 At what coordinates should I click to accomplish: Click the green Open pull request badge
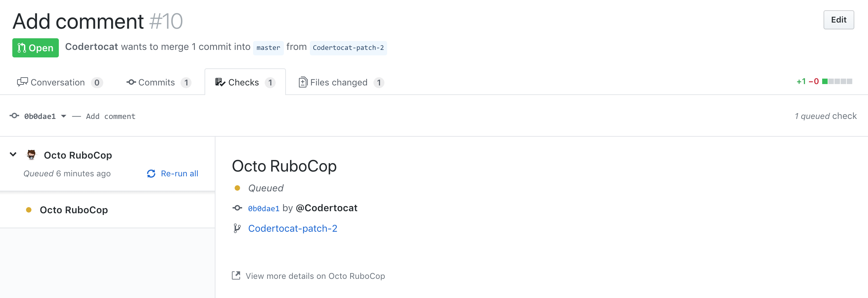(x=36, y=48)
